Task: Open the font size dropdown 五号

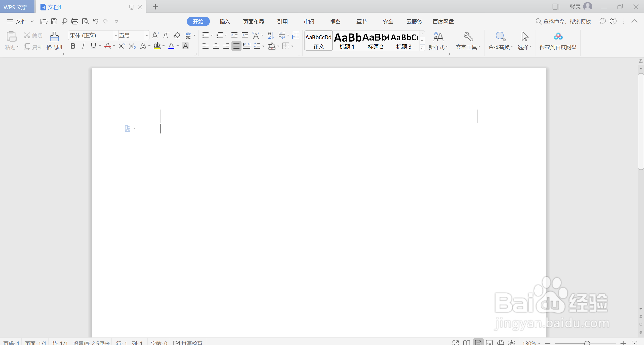Action: point(147,36)
